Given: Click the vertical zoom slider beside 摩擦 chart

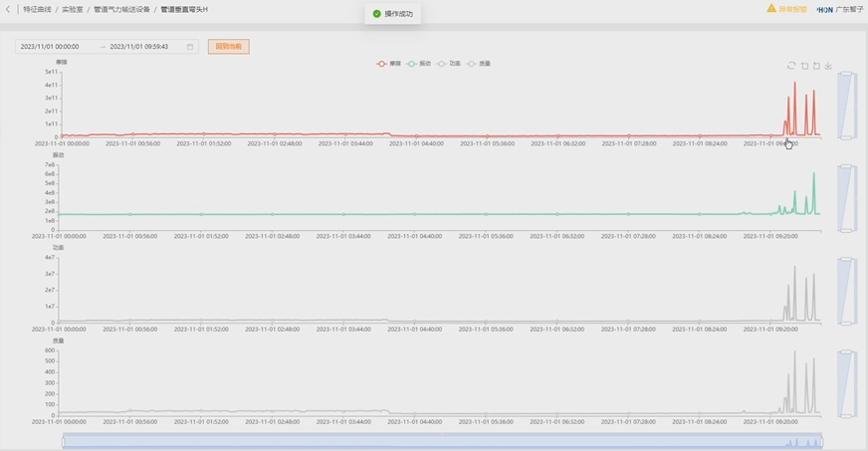Looking at the screenshot, I should 847,105.
